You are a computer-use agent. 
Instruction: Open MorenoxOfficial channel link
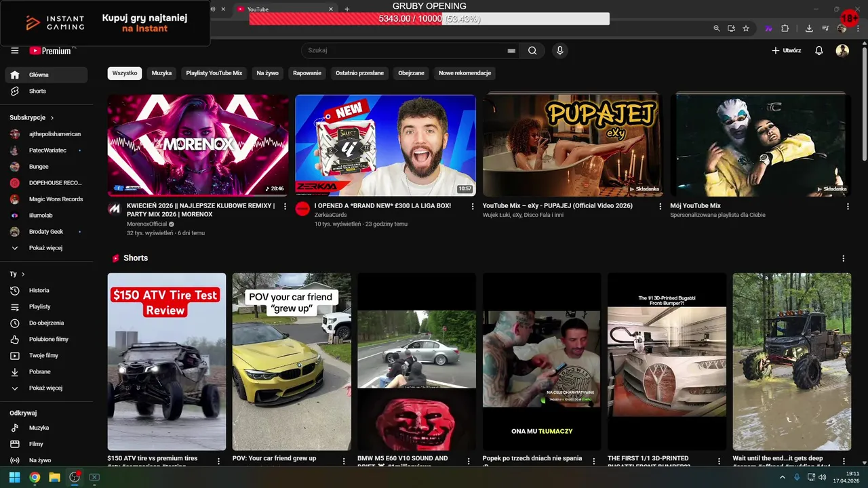[146, 224]
